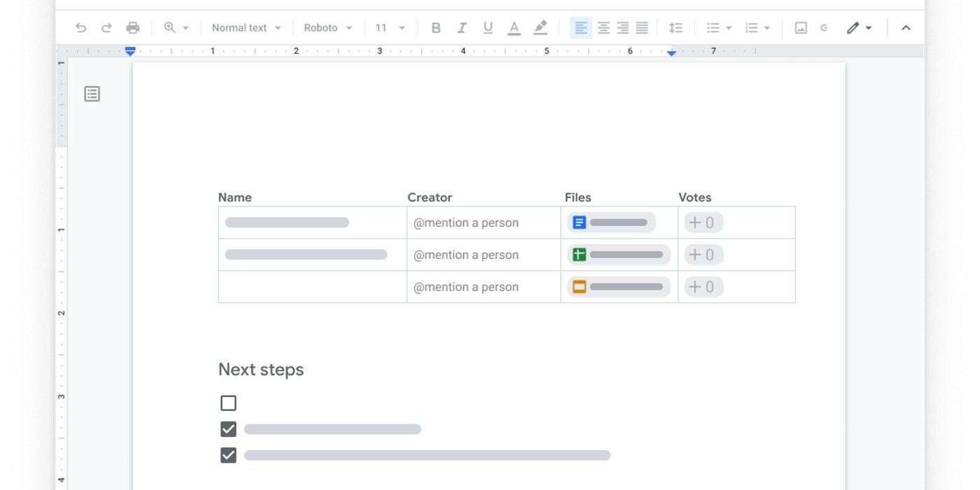Underline the selected text

click(x=488, y=28)
